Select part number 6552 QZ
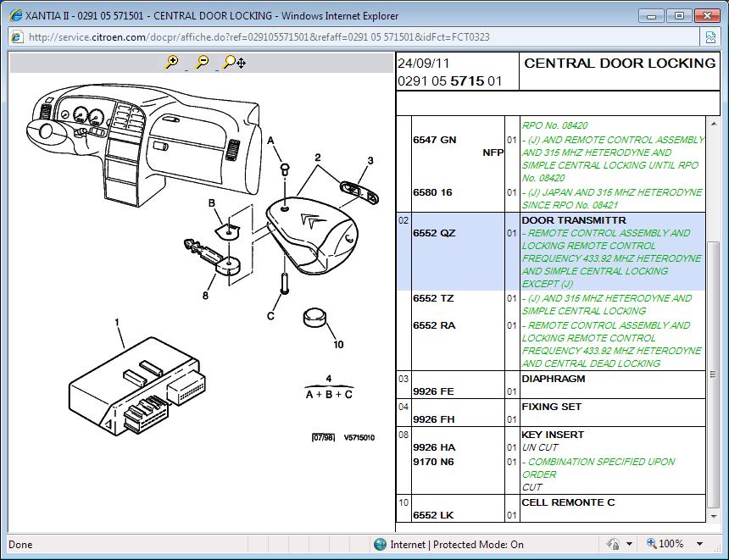The image size is (729, 560). point(434,233)
